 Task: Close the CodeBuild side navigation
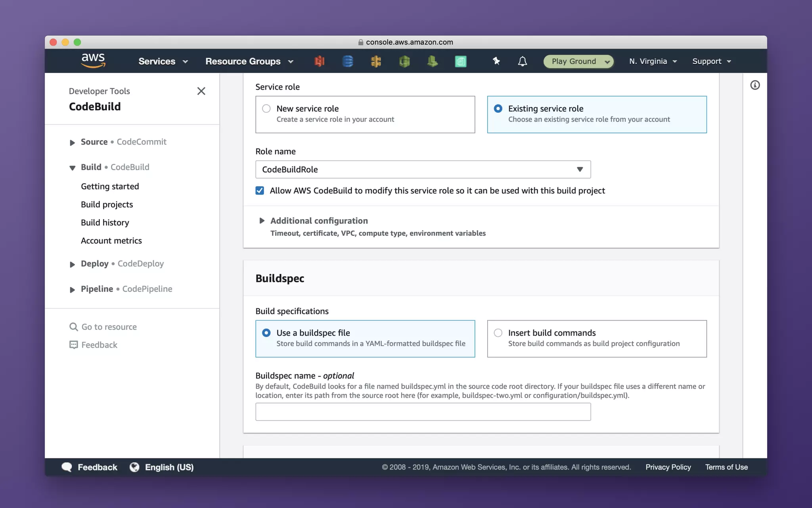pos(201,91)
